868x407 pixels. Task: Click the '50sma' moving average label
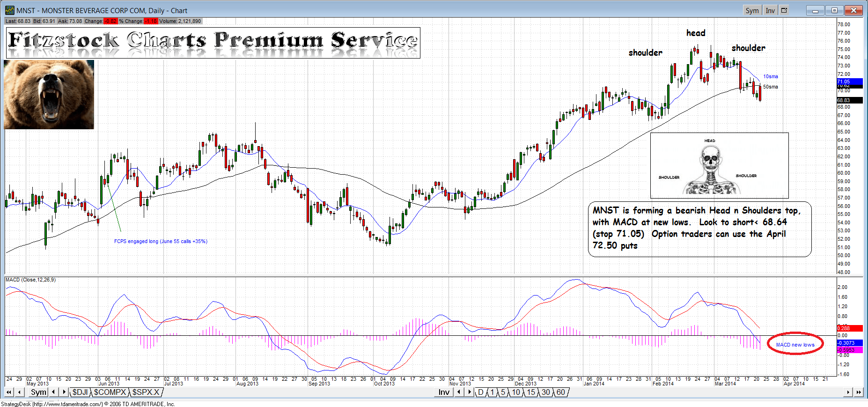tap(771, 87)
